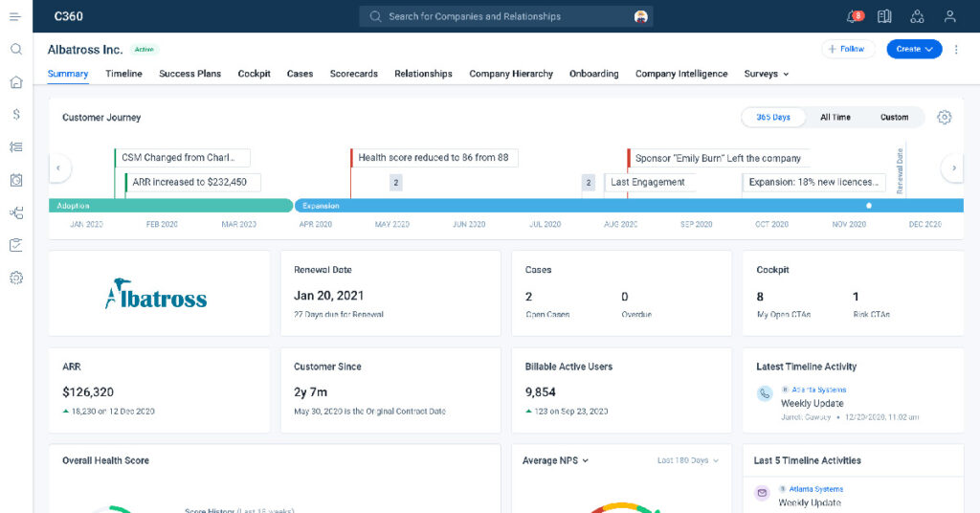
Task: Click the notifications bell icon
Action: pos(853,16)
